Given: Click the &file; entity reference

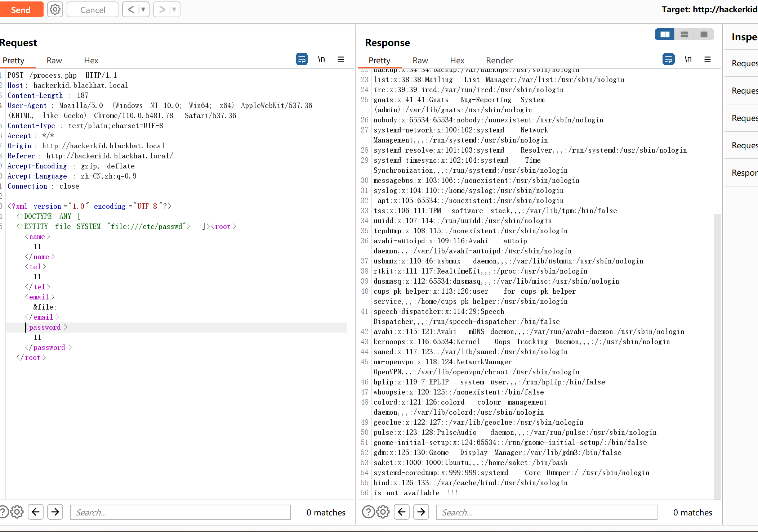Looking at the screenshot, I should pyautogui.click(x=45, y=307).
